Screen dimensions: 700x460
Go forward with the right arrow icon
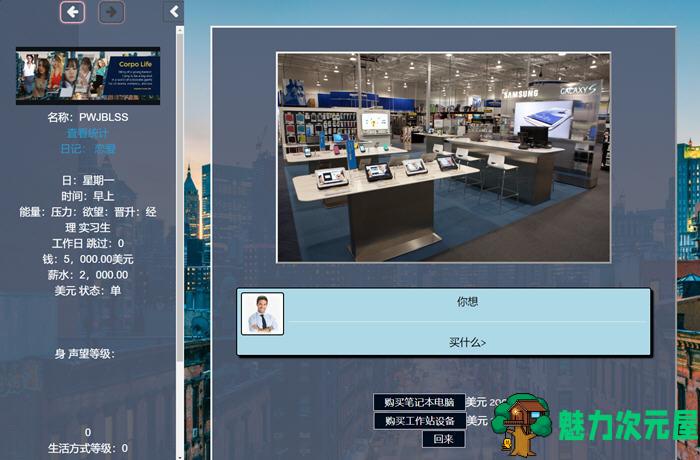[111, 12]
